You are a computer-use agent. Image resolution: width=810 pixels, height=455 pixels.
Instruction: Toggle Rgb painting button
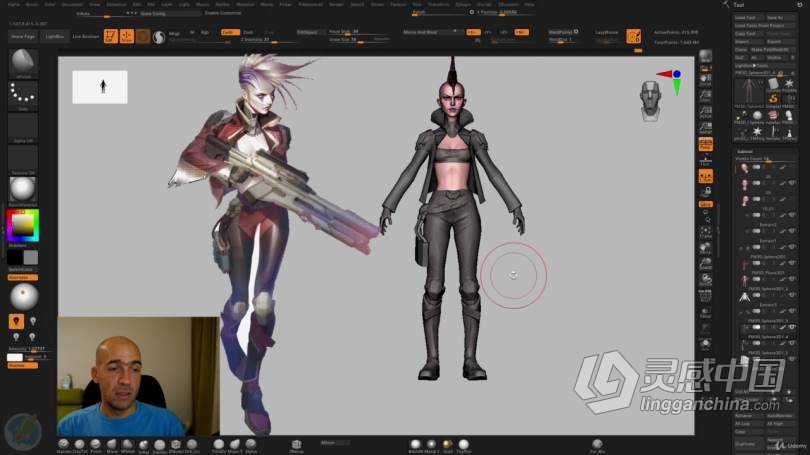pos(205,33)
